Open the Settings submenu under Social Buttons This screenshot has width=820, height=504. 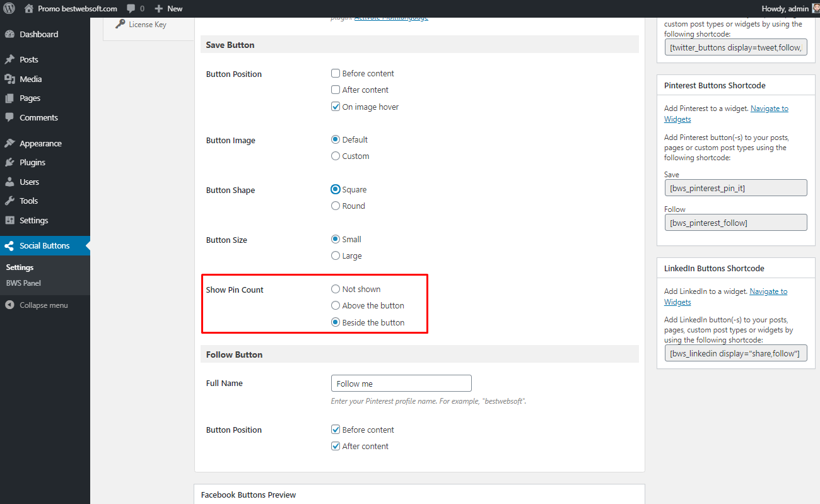point(20,267)
